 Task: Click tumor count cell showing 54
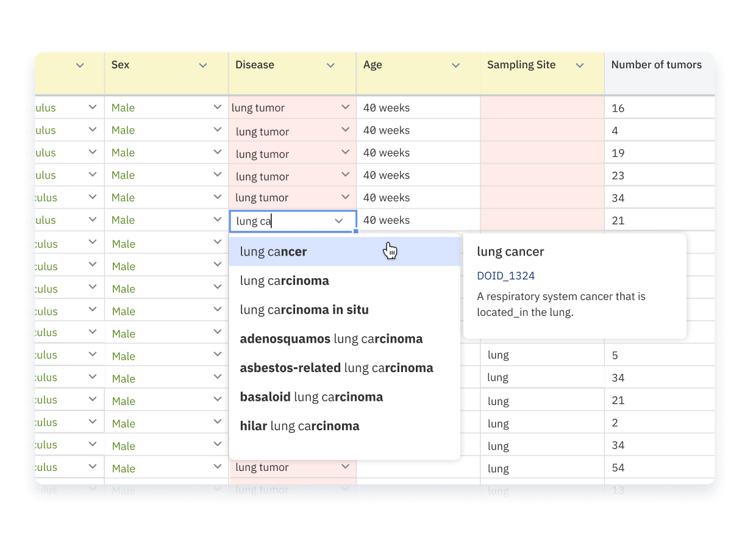[658, 468]
